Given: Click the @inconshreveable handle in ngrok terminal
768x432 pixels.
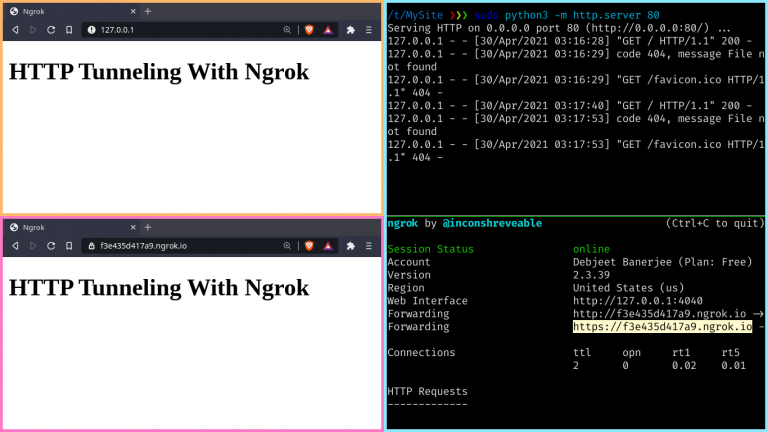Looking at the screenshot, I should coord(492,223).
